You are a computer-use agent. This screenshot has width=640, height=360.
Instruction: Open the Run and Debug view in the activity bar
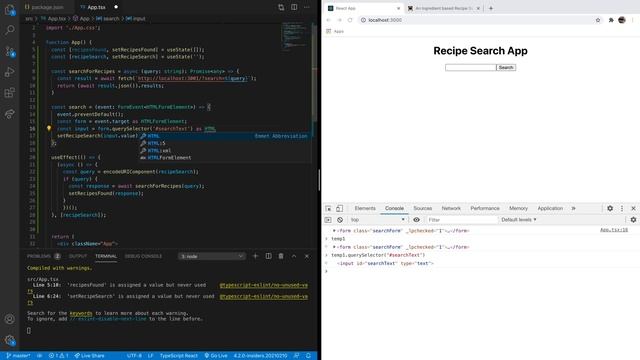pyautogui.click(x=9, y=72)
